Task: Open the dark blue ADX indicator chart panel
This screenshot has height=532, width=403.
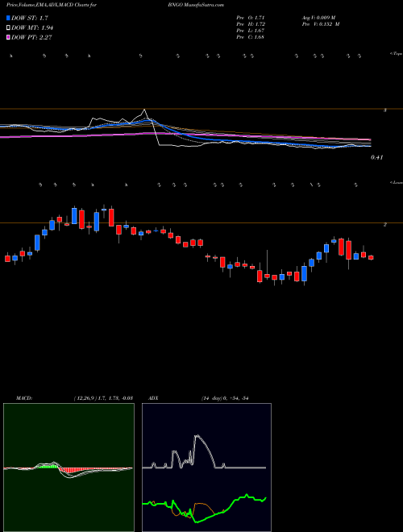Action: [206, 468]
